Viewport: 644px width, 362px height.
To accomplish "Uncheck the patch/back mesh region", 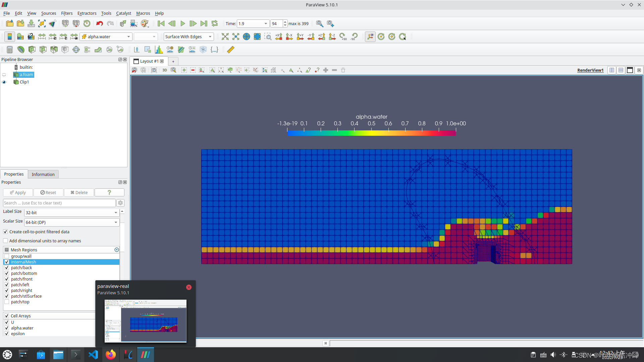I will [x=7, y=267].
